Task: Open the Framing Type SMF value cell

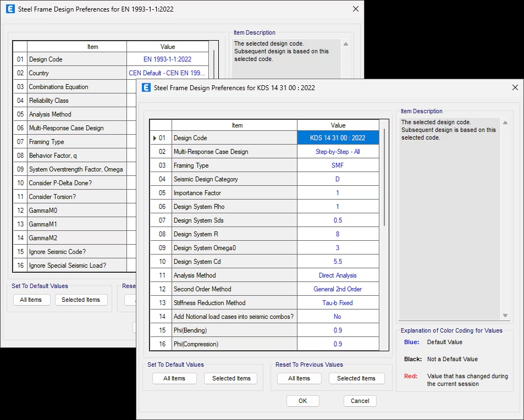Action: (338, 165)
